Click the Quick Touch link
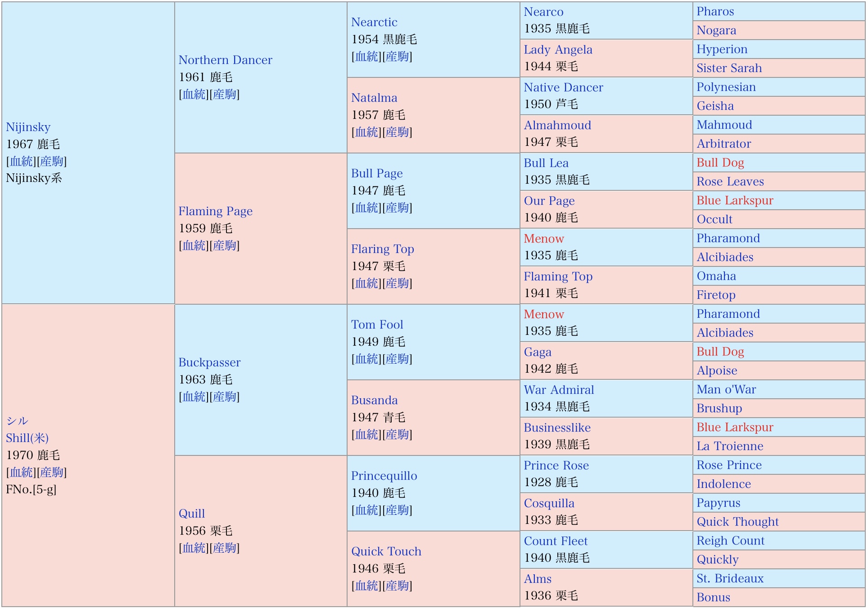Screen dimensions: 868x608 pos(386,552)
